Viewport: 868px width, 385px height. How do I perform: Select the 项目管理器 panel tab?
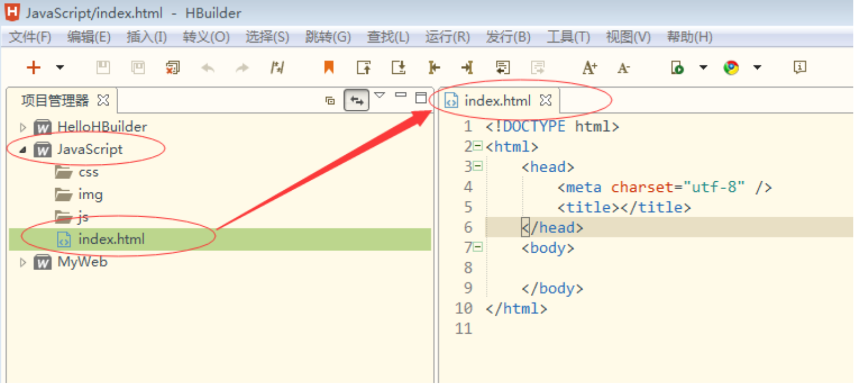[x=55, y=101]
